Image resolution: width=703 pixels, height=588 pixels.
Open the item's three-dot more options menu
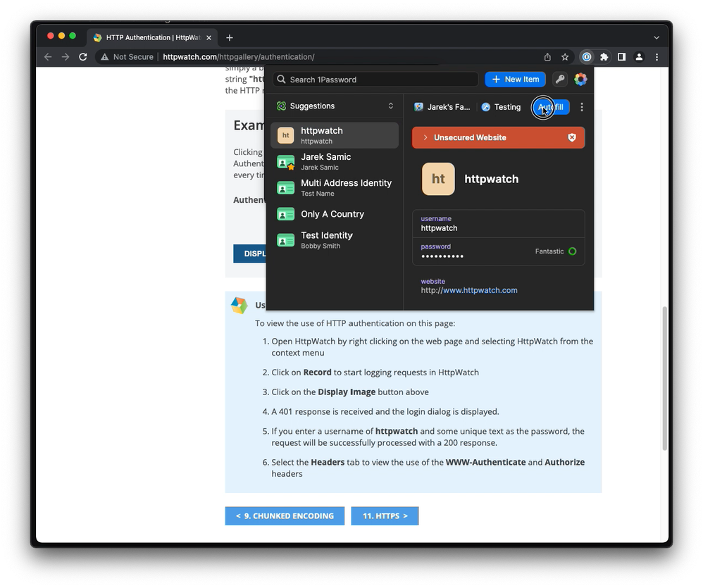582,107
